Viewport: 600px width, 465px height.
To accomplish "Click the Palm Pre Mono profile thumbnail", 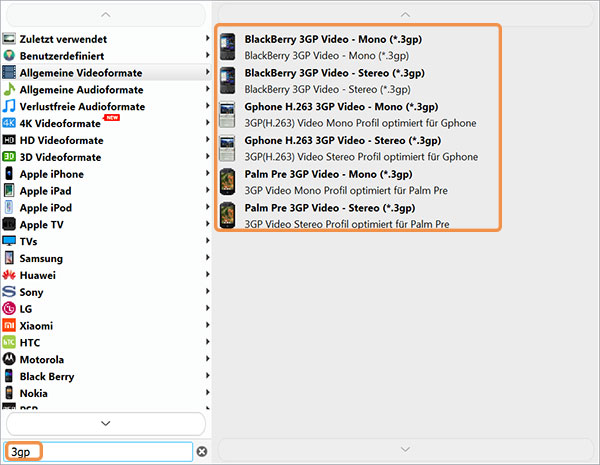I will (228, 182).
